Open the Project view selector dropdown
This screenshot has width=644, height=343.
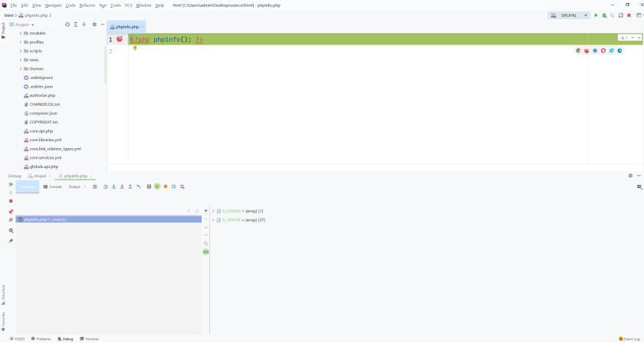click(21, 25)
